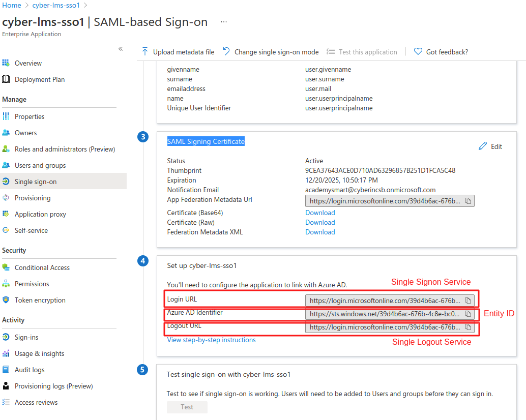Click the Owners people icon
Screen dimensions: 526x420
tap(6, 133)
